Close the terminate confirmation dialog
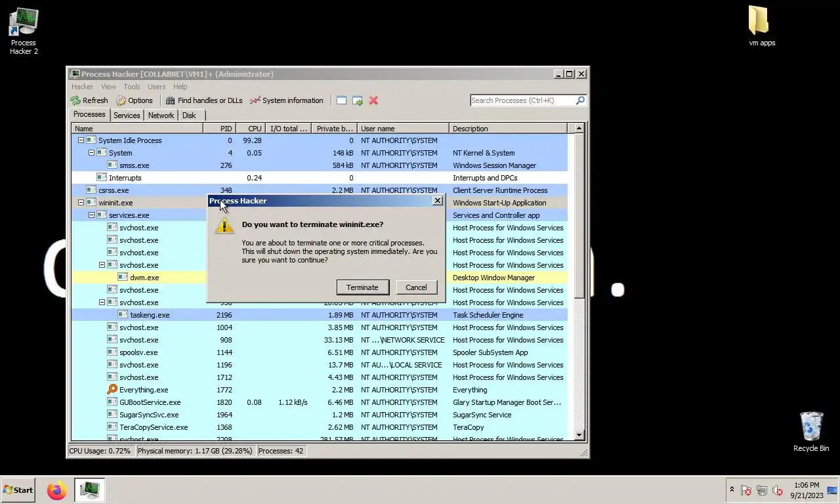The image size is (840, 504). tap(438, 201)
